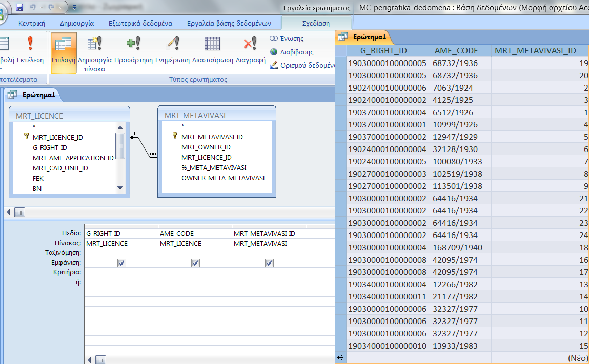
Task: Toggle the Εμφάνιση checkbox in the MRT_METAVIVASI_ID column
Action: (269, 263)
